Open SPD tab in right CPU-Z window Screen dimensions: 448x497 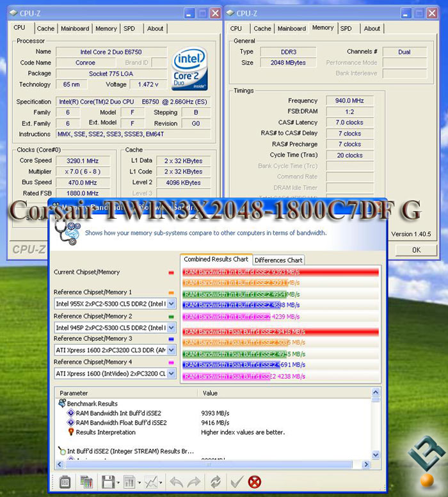coord(346,29)
